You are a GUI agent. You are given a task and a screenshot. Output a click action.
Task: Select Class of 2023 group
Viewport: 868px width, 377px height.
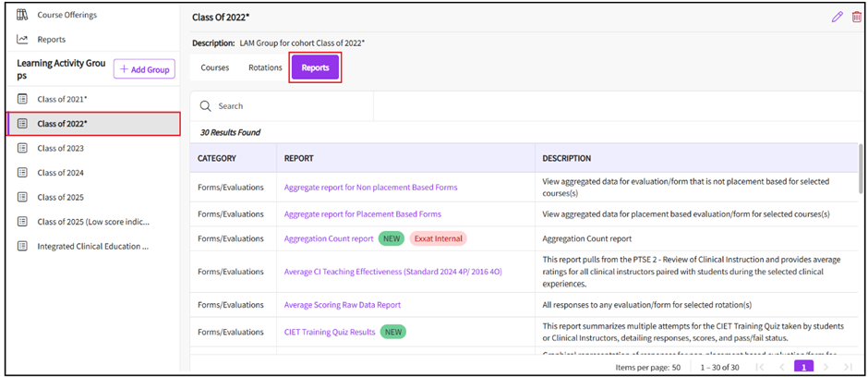pyautogui.click(x=60, y=148)
